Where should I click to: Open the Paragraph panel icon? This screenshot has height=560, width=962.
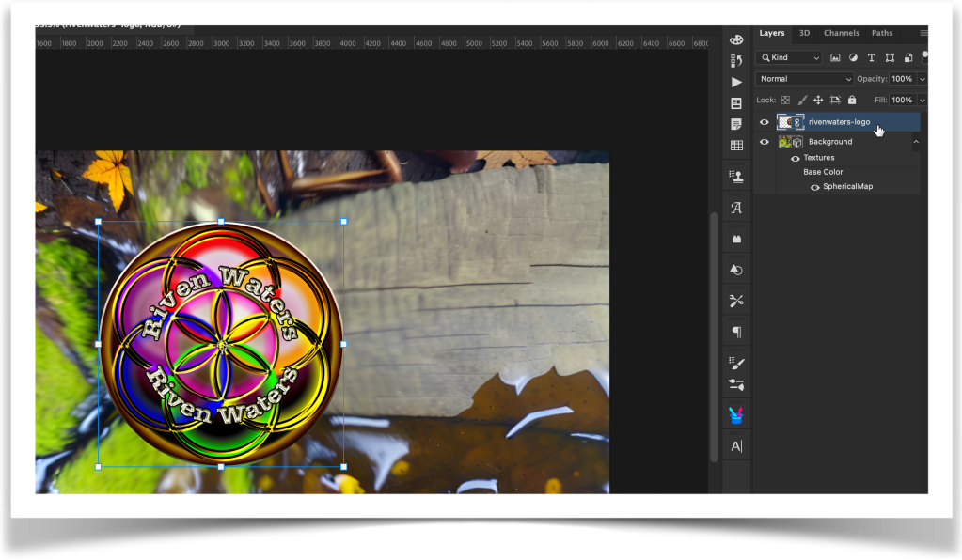pos(736,332)
